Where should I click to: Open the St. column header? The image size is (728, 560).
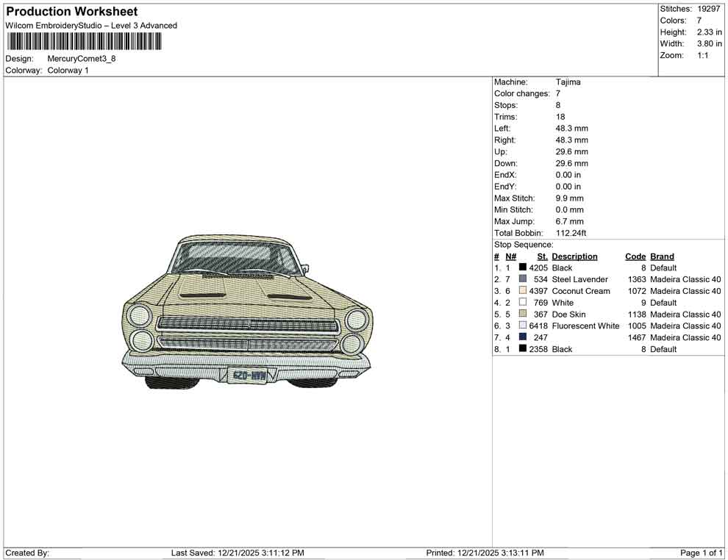542,256
